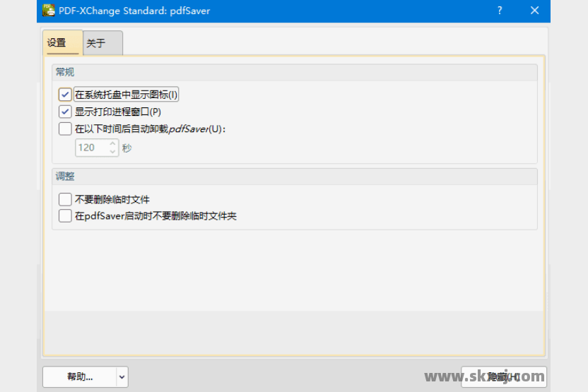Increase seconds with the spinner up arrow
Viewport: 588px width, 392px height.
coord(112,143)
